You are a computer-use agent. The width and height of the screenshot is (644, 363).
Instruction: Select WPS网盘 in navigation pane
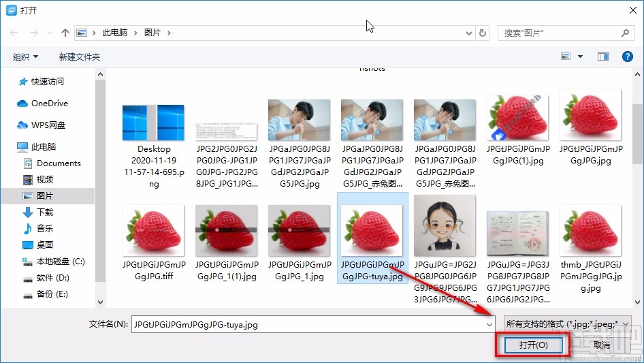pos(41,125)
